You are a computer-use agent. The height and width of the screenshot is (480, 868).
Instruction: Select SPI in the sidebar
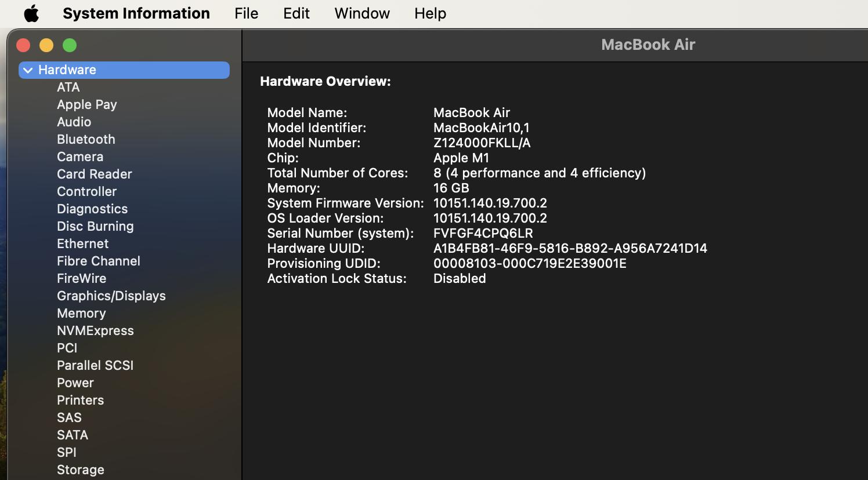tap(67, 452)
